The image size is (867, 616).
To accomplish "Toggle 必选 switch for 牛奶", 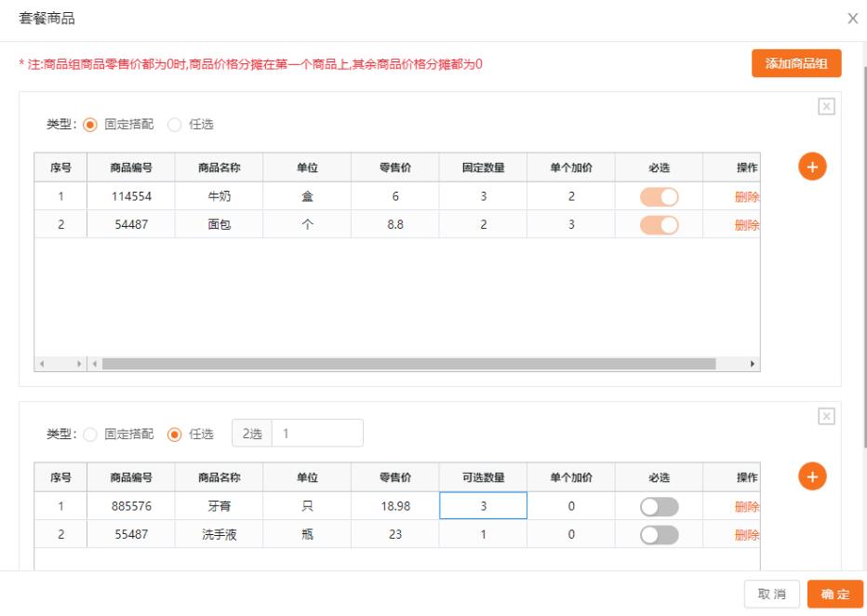I will [660, 197].
